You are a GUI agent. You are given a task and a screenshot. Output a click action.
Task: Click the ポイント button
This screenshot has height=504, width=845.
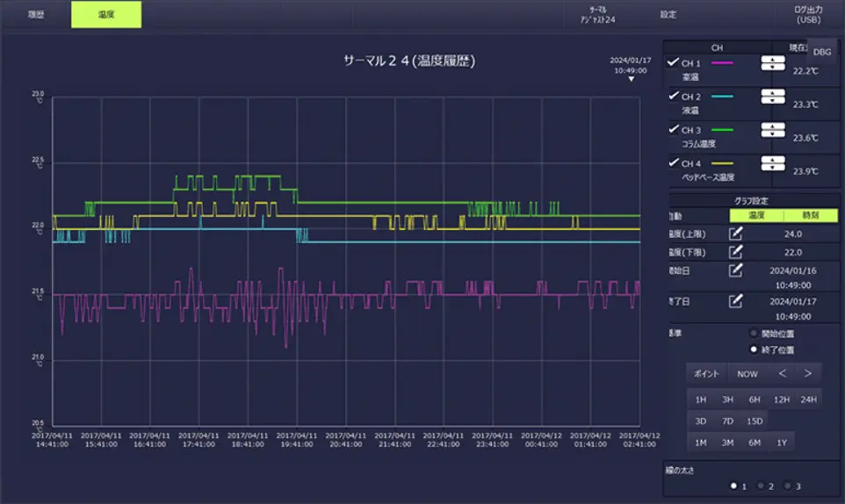click(706, 374)
